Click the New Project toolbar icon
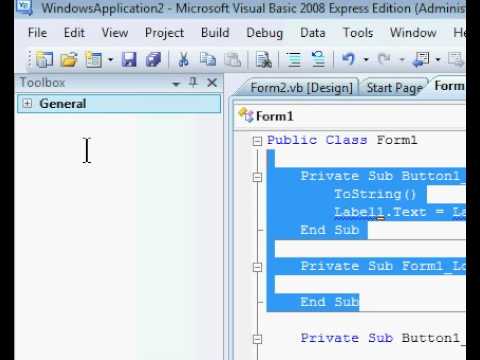The image size is (480, 360). pos(44,60)
